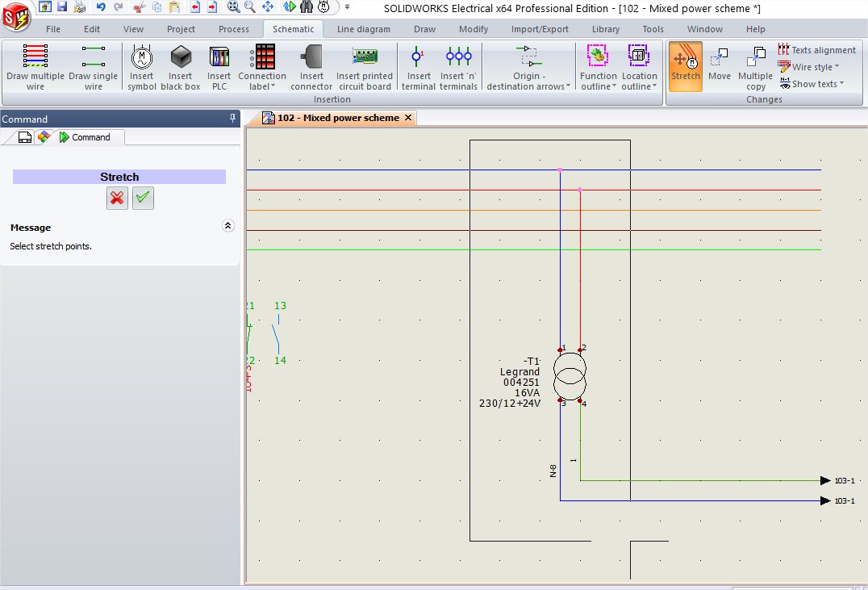This screenshot has width=868, height=590.
Task: Select the Draw multiple wire tool
Action: [35, 67]
